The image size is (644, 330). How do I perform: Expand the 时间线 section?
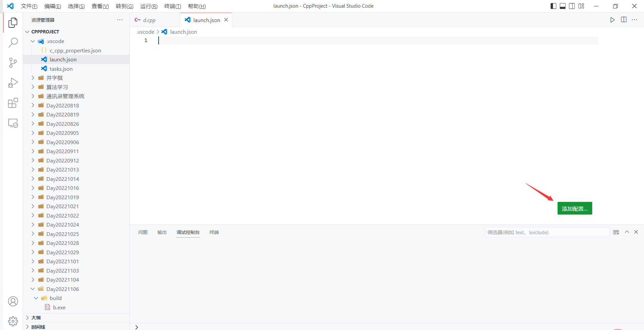tap(76, 326)
